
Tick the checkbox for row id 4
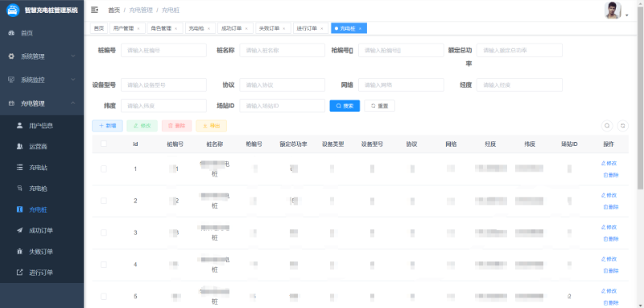(x=104, y=264)
